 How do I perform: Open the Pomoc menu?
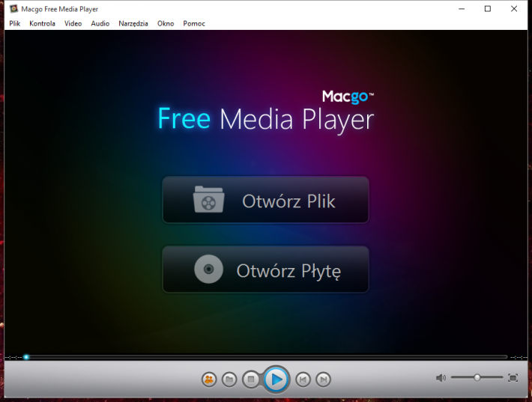pos(194,23)
